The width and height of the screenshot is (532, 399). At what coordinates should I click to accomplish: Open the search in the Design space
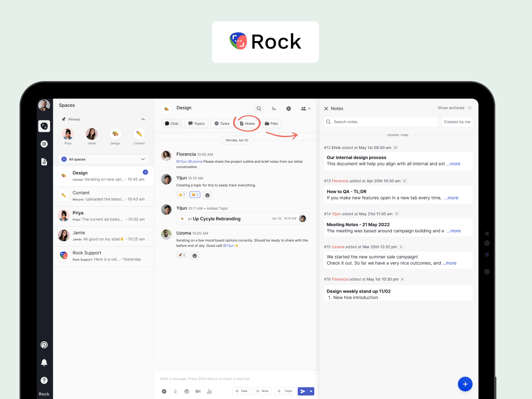tap(258, 108)
